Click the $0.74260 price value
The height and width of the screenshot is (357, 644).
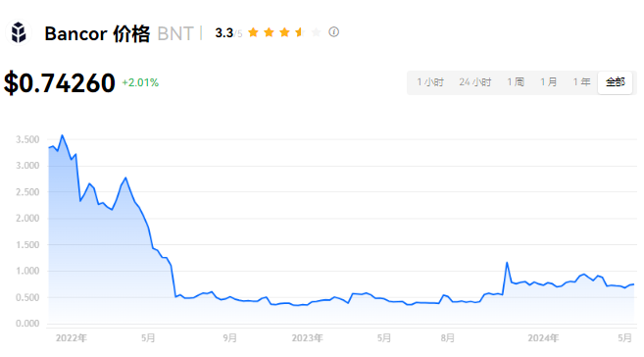[x=60, y=83]
